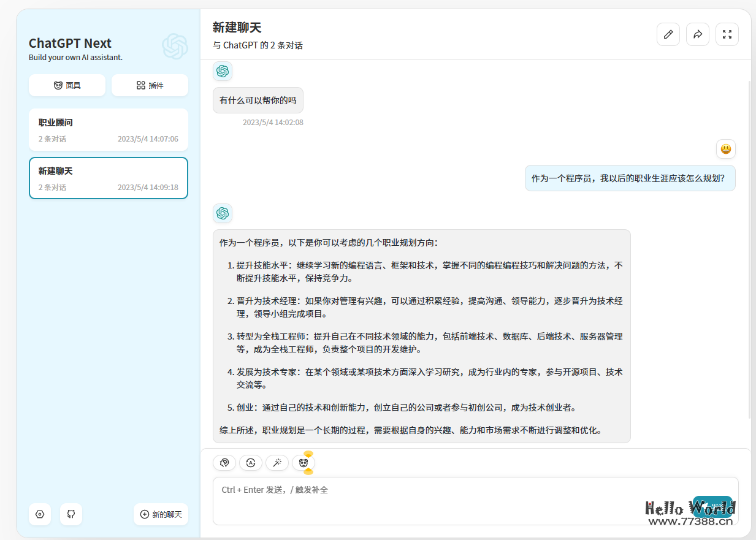Image resolution: width=756 pixels, height=540 pixels.
Task: Click the fullscreen expand icon at top right
Action: coord(727,34)
